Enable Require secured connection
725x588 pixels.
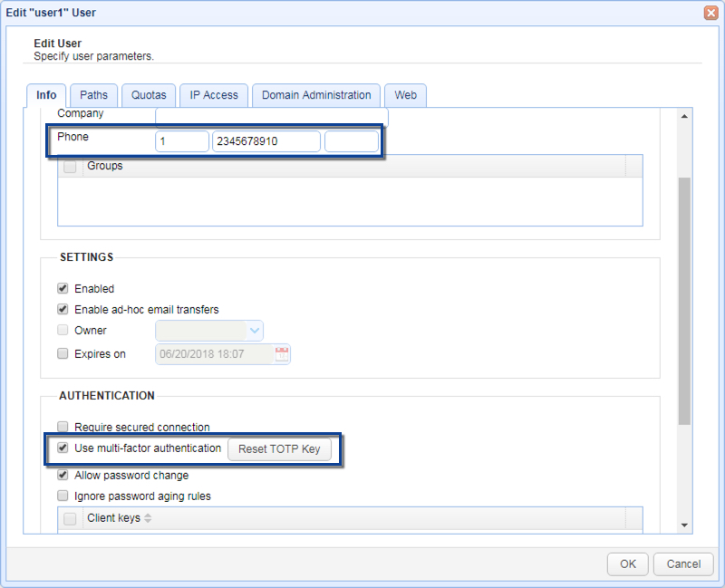63,427
